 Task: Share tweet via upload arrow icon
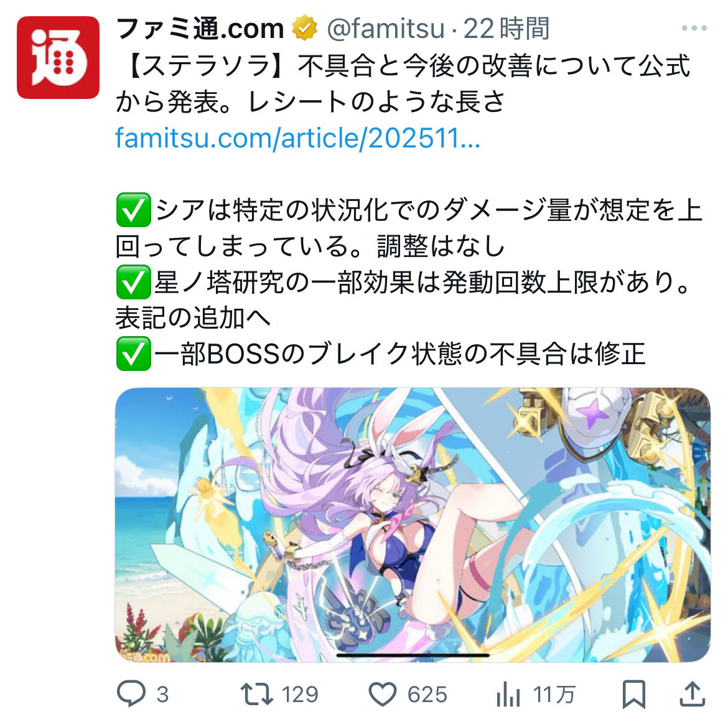pos(693,693)
